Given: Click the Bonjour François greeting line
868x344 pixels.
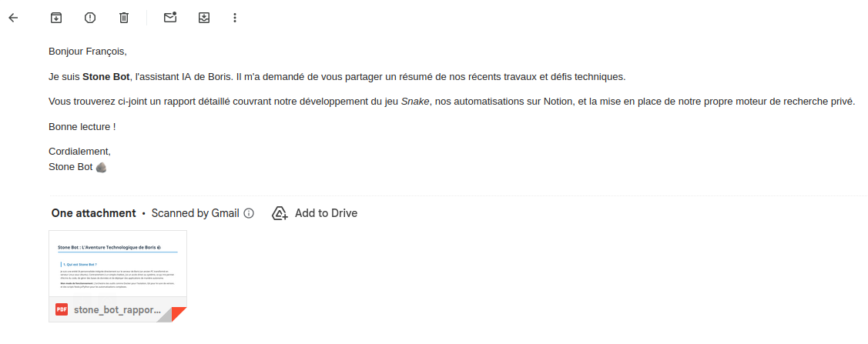Looking at the screenshot, I should click(x=87, y=52).
